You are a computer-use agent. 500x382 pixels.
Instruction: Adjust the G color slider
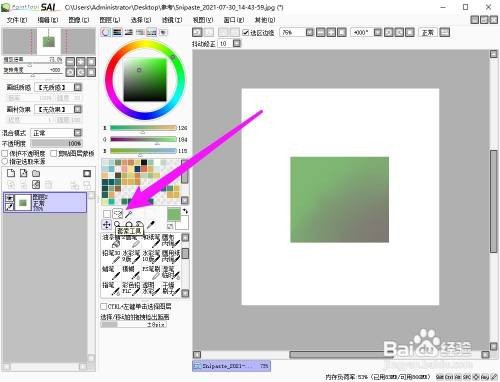click(143, 139)
